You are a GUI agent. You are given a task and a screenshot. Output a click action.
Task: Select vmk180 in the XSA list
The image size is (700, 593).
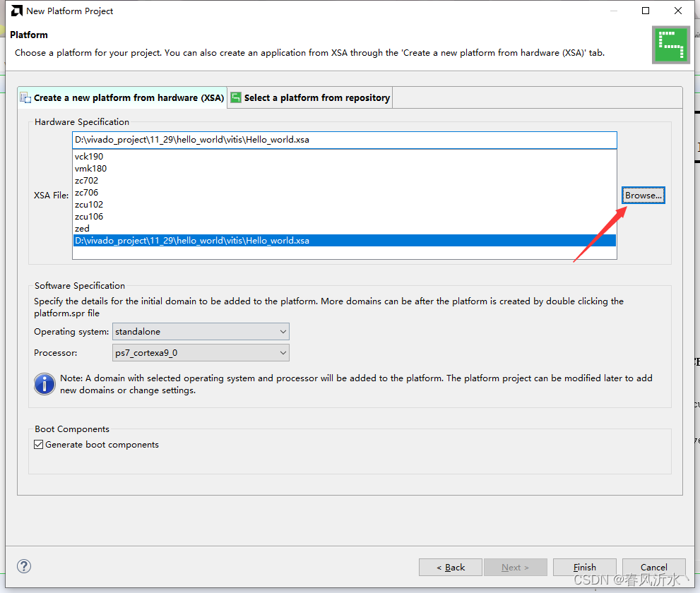coord(345,169)
